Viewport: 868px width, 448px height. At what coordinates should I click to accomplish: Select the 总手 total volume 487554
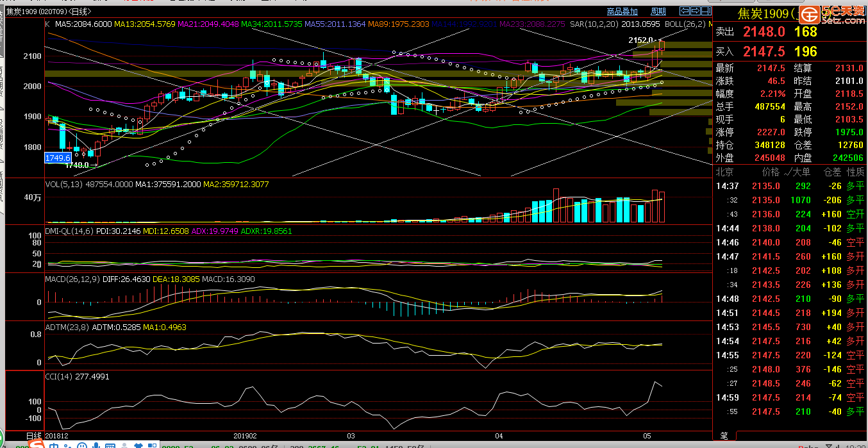click(x=769, y=106)
